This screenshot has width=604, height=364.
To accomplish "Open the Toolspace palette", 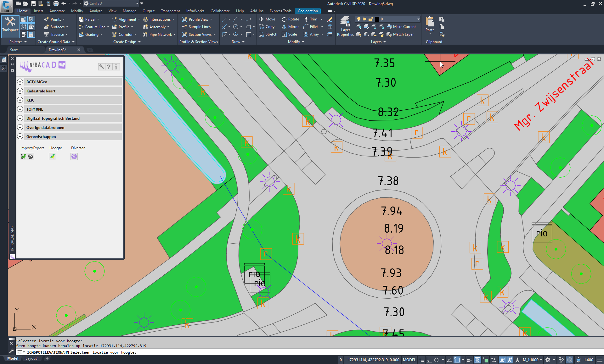I will [10, 25].
